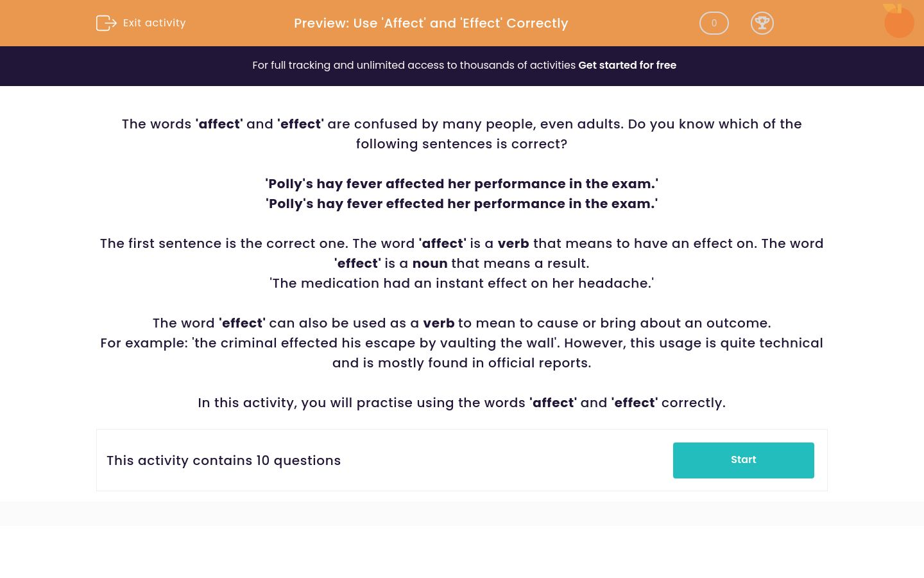Click the Get started for free link
The height and width of the screenshot is (578, 924).
(x=627, y=65)
